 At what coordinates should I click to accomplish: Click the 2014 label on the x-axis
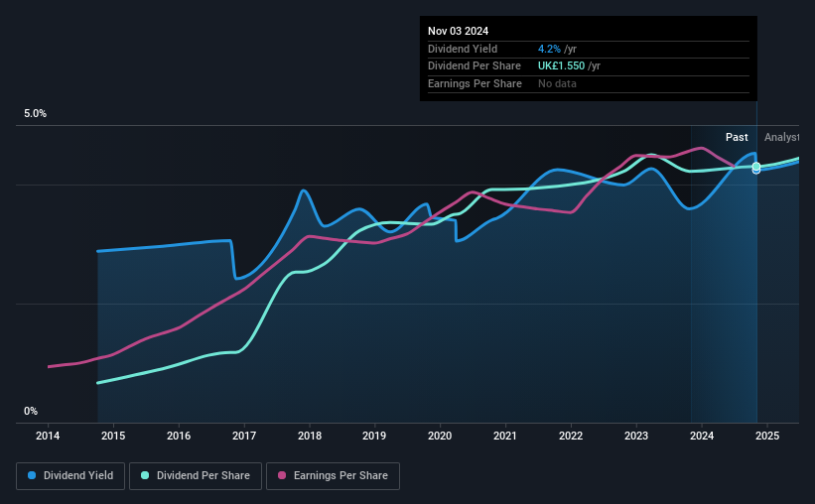[48, 436]
